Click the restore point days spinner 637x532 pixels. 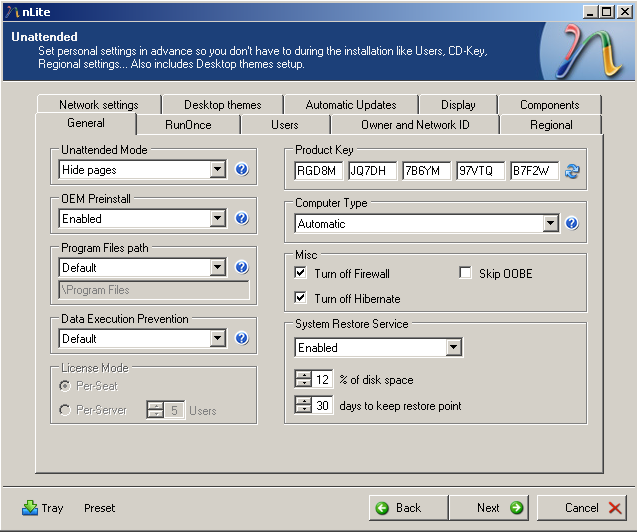pos(303,405)
